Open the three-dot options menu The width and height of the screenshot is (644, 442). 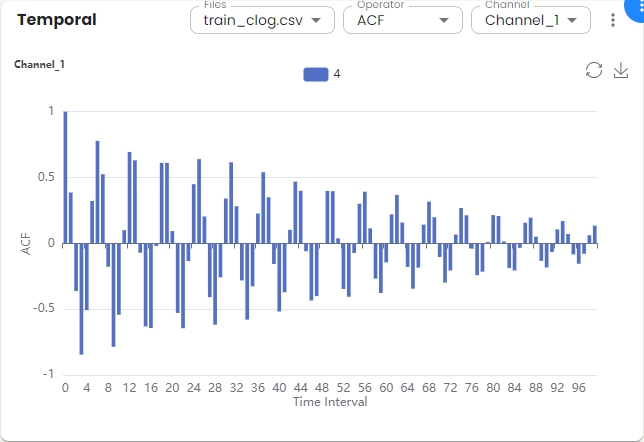[613, 20]
